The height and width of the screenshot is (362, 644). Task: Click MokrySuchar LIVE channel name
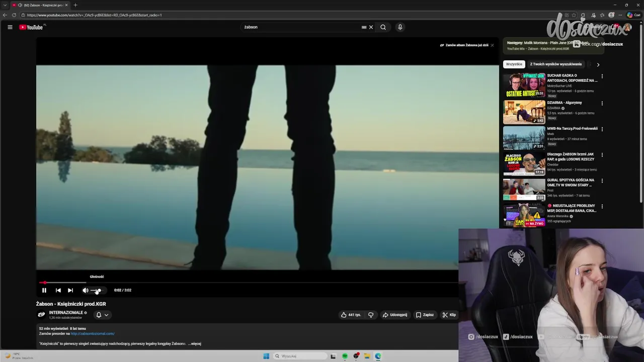pos(559,86)
